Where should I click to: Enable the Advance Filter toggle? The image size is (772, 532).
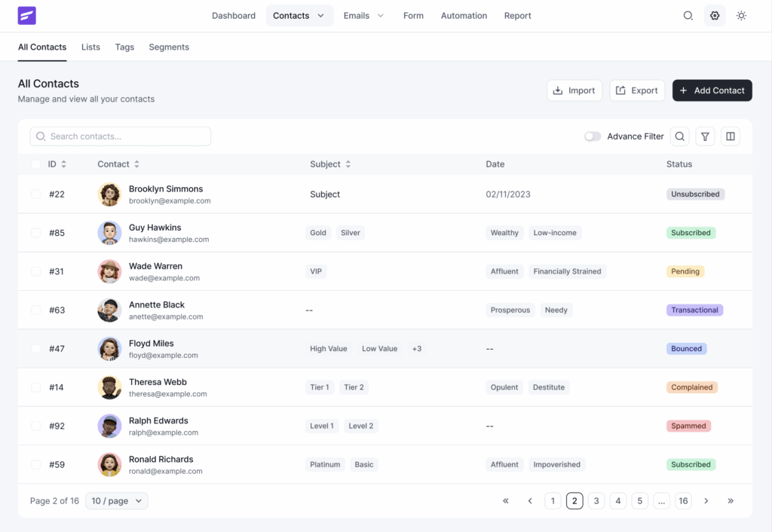pos(592,136)
